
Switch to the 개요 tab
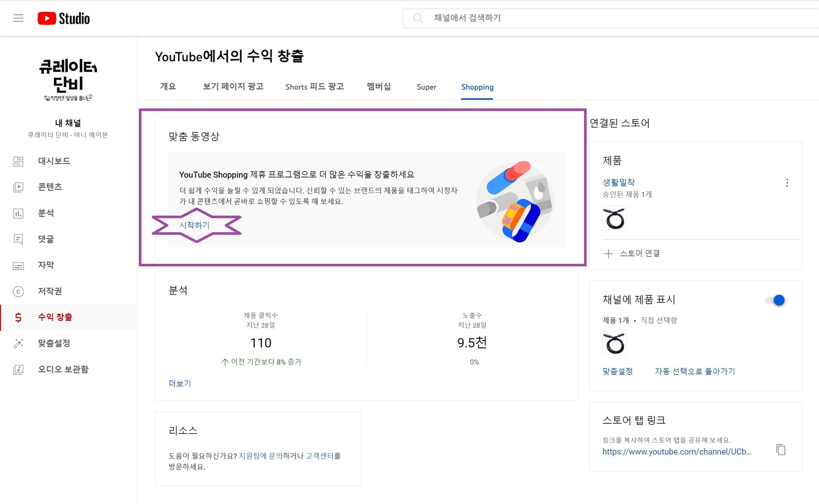point(168,87)
